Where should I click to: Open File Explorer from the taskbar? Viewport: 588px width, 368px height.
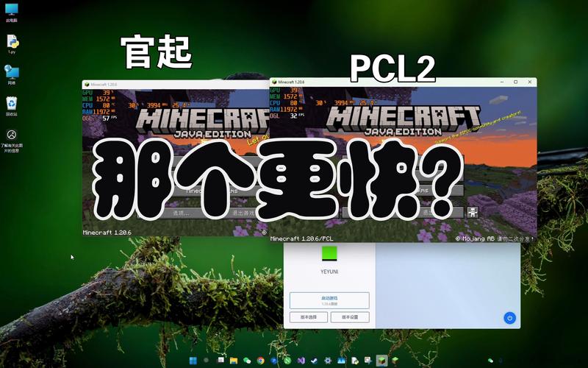pyautogui.click(x=234, y=361)
